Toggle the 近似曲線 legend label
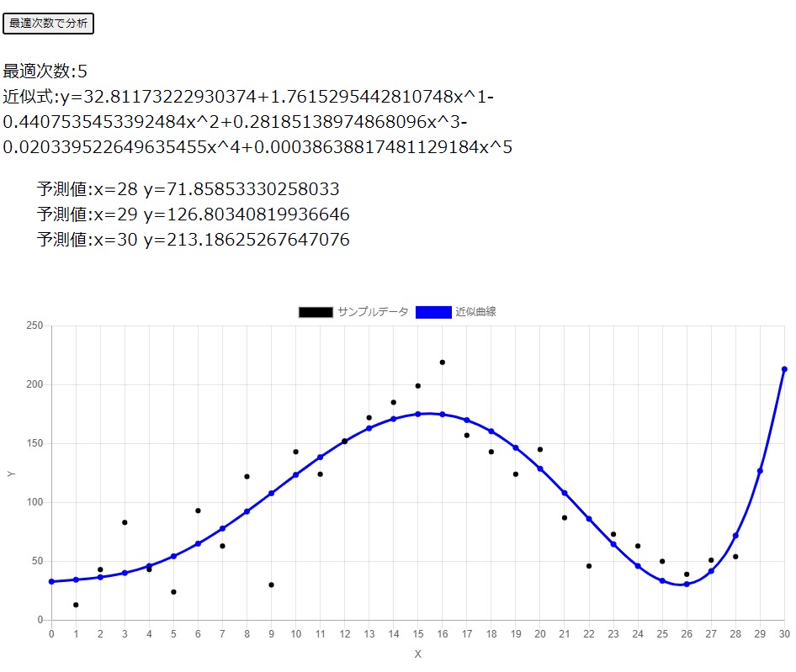This screenshot has height=672, width=796. point(475,312)
